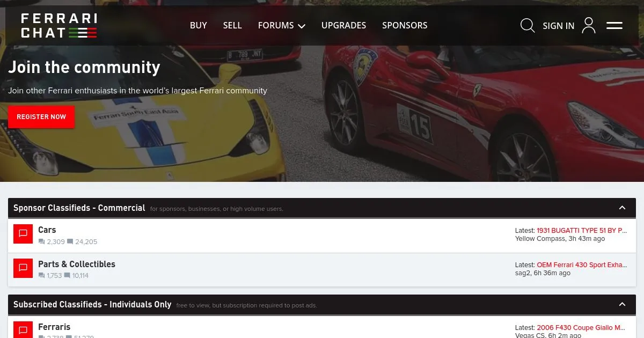Open the Ferraris forum link
This screenshot has height=338, width=644.
tap(54, 327)
